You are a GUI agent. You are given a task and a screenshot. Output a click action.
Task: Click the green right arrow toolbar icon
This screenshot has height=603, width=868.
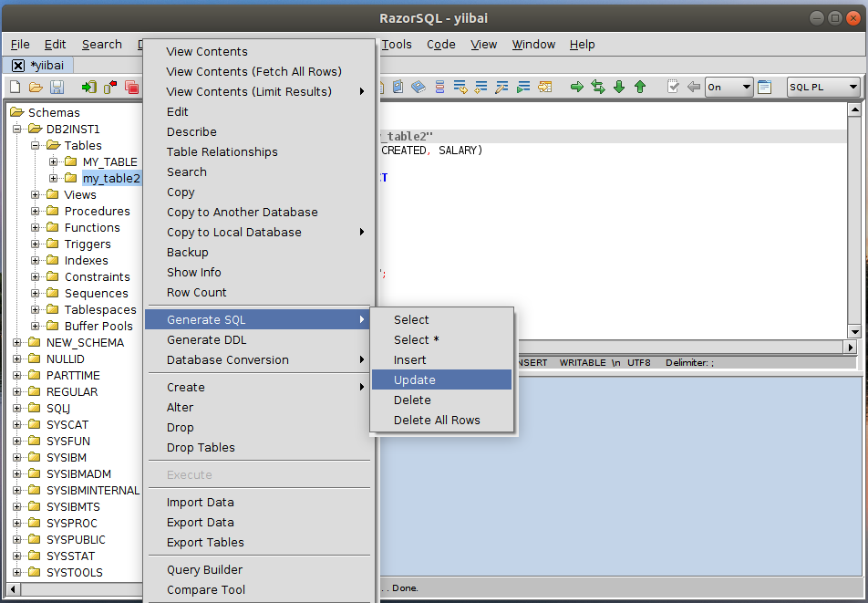[577, 87]
